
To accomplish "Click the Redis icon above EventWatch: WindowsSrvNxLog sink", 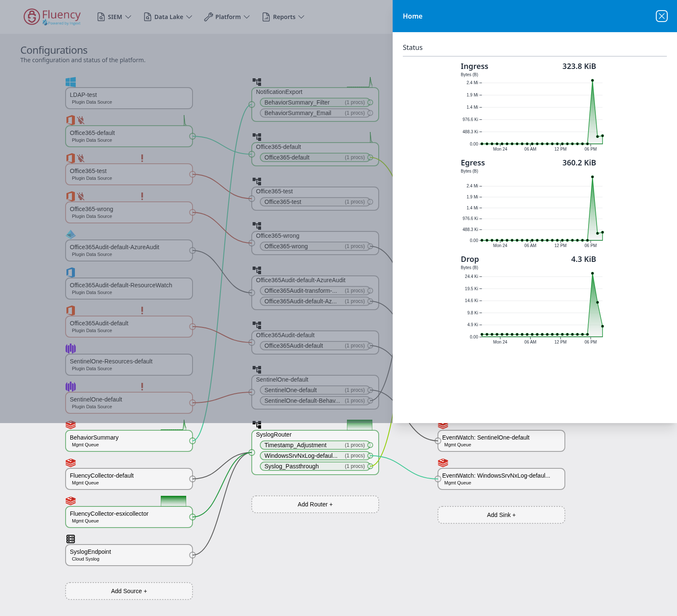I will (443, 463).
